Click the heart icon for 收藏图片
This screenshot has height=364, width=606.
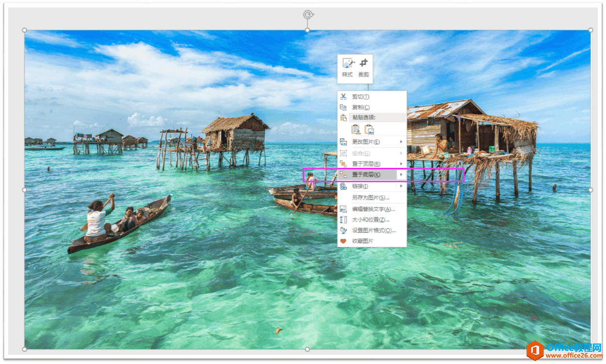[343, 241]
